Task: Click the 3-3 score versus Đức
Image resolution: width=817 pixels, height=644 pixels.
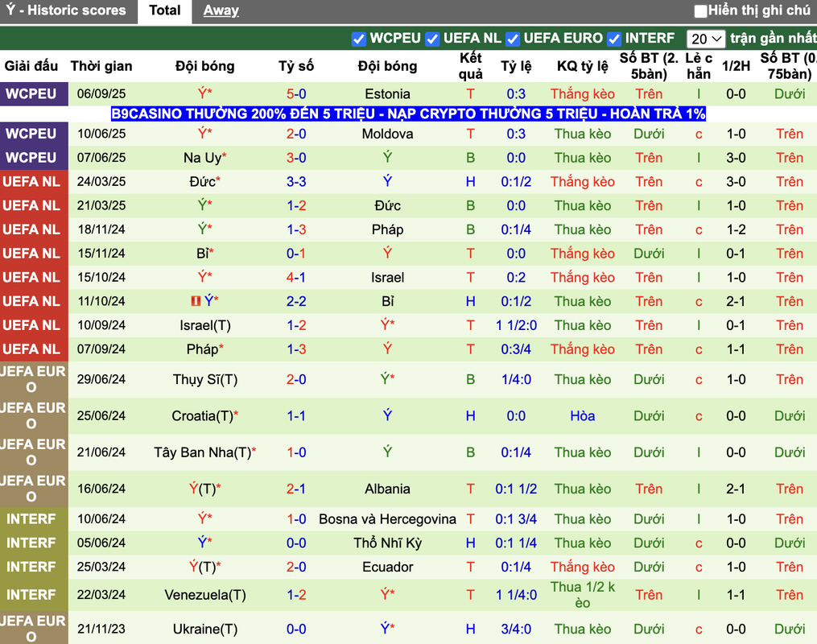Action: tap(296, 182)
